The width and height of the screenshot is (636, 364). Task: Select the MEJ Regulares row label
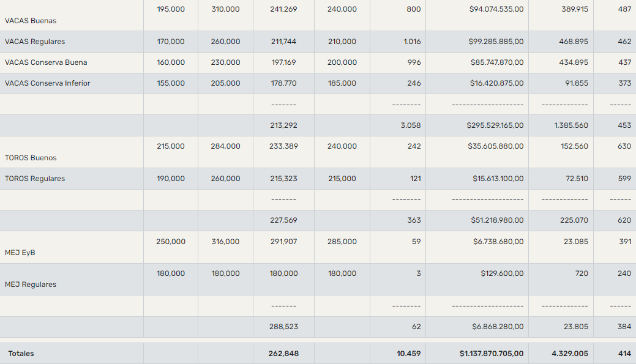point(31,284)
